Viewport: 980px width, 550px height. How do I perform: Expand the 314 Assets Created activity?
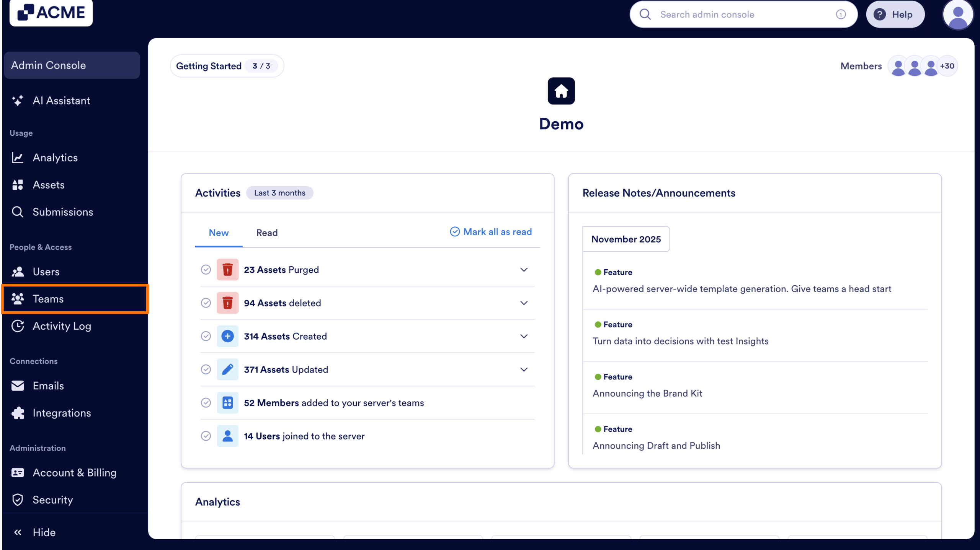523,336
